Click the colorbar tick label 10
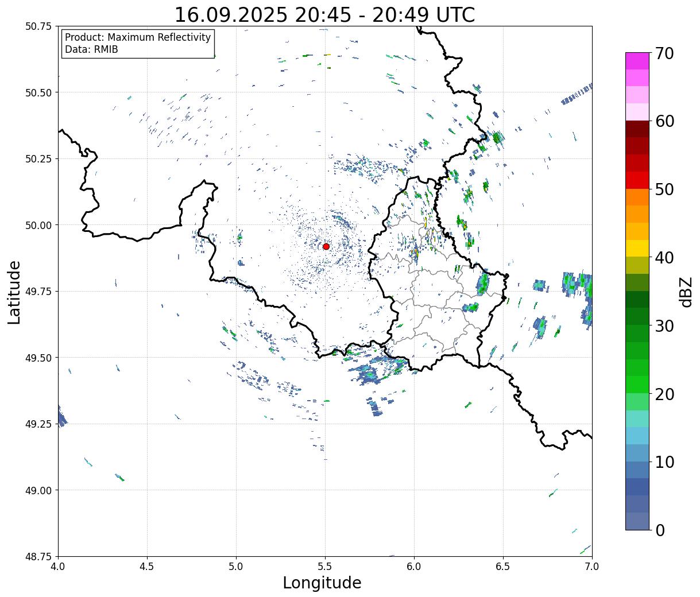700x597 pixels. (664, 462)
